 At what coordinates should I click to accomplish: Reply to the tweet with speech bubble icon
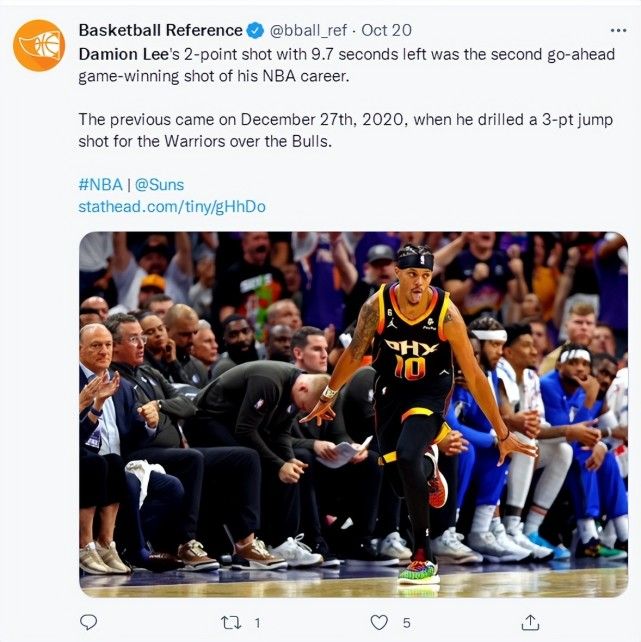click(88, 622)
